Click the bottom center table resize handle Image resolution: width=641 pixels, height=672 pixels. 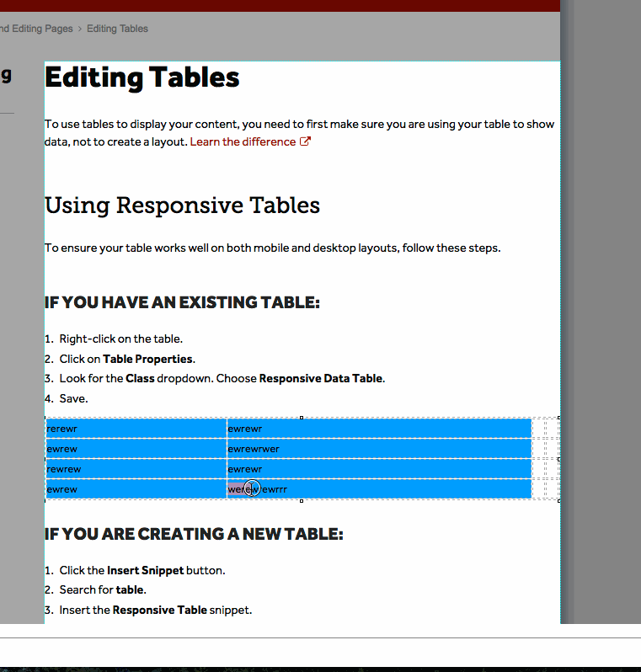coord(302,500)
